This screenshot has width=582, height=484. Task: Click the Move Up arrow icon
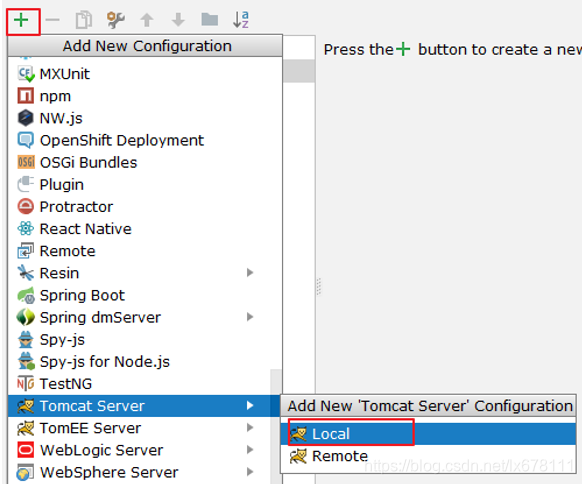[x=147, y=20]
